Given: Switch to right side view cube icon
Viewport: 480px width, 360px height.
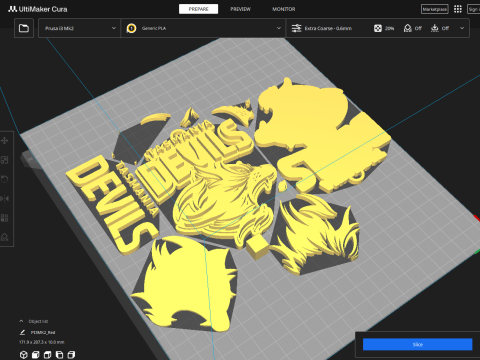Looking at the screenshot, I should [71, 355].
